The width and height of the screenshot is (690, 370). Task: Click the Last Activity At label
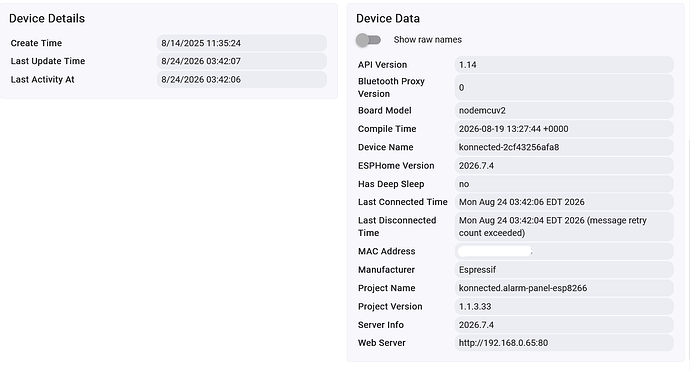click(x=42, y=80)
